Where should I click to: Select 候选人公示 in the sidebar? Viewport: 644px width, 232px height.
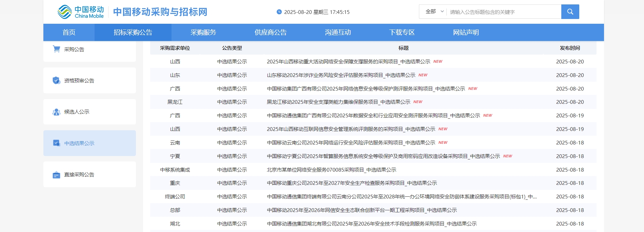[89, 112]
